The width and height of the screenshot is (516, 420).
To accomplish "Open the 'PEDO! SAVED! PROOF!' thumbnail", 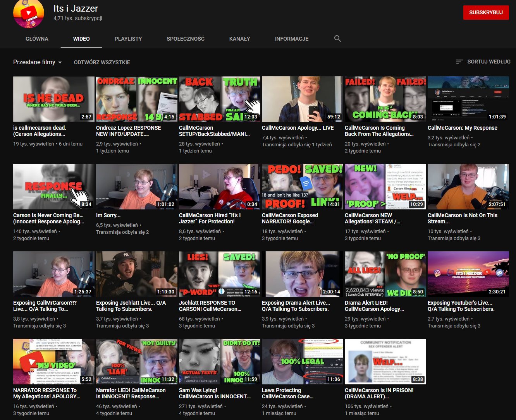I will point(303,187).
